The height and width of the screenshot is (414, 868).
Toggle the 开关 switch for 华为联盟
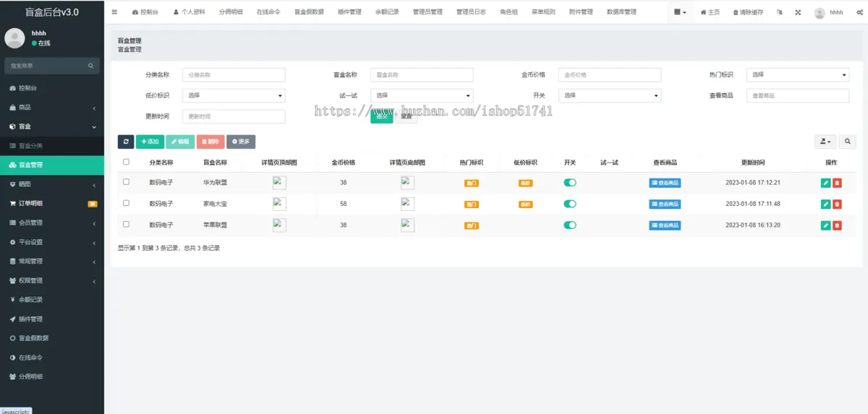point(570,183)
